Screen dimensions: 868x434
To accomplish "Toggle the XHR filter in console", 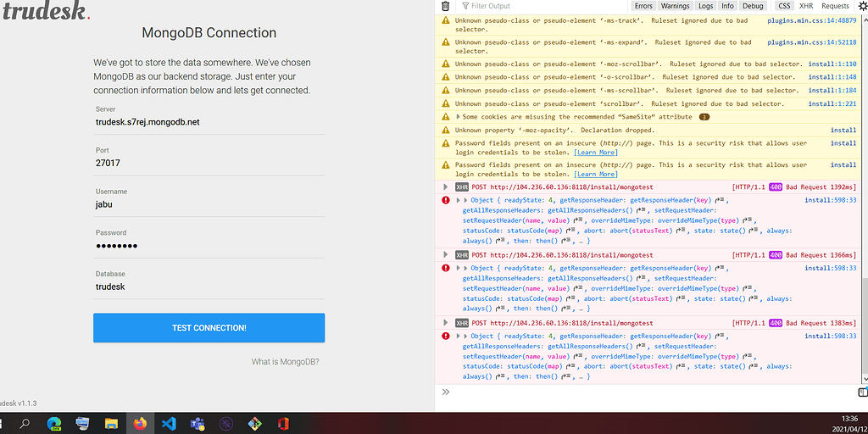I will 805,6.
